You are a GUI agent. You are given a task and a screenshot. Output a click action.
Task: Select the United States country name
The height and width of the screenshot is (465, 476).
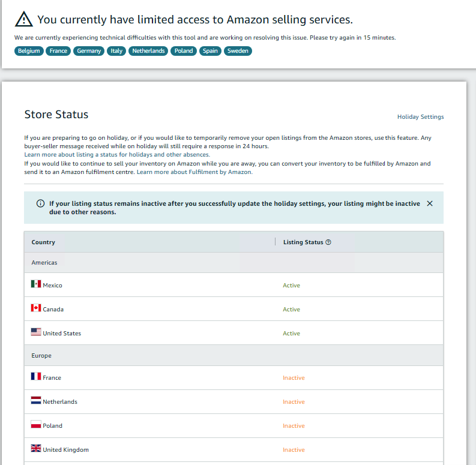coord(62,333)
